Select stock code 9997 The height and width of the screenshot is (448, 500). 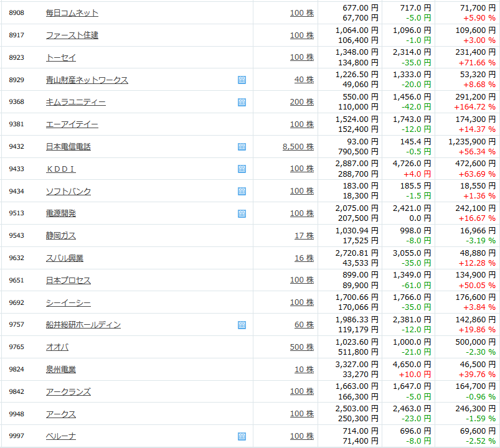point(17,436)
